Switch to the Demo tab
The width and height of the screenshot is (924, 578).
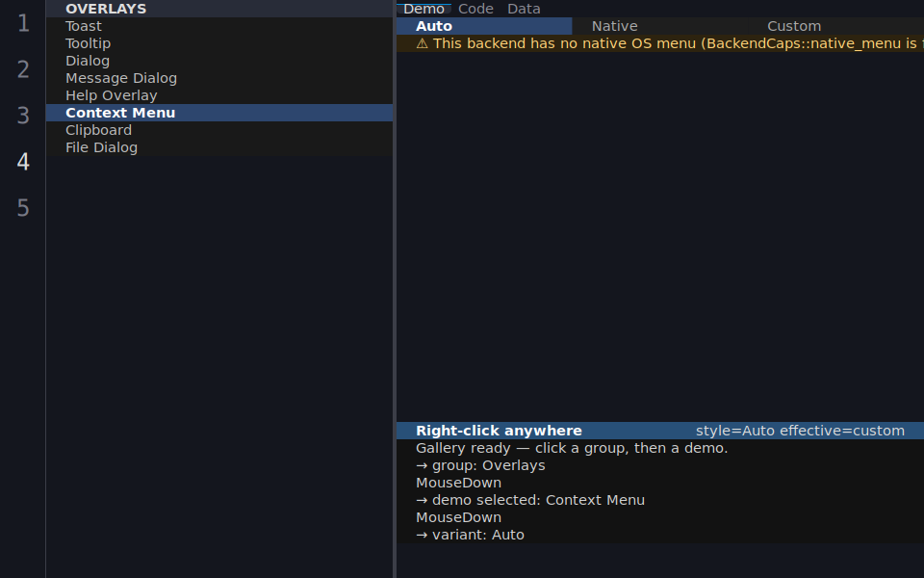(423, 9)
